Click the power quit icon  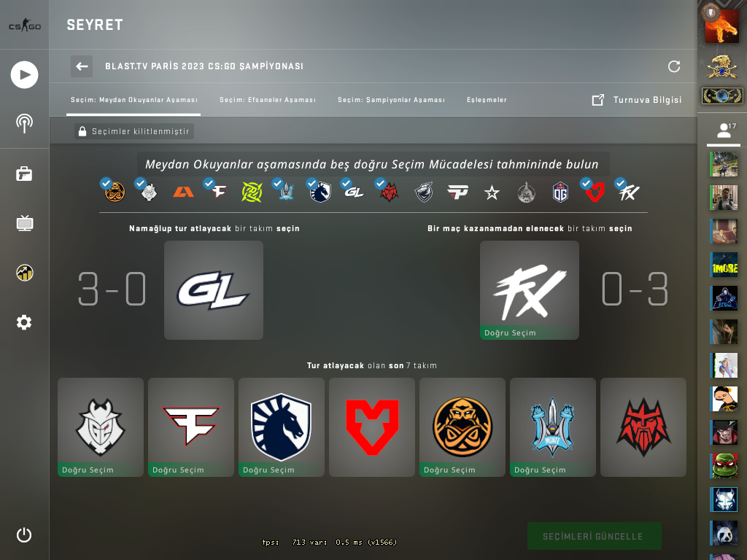24,535
